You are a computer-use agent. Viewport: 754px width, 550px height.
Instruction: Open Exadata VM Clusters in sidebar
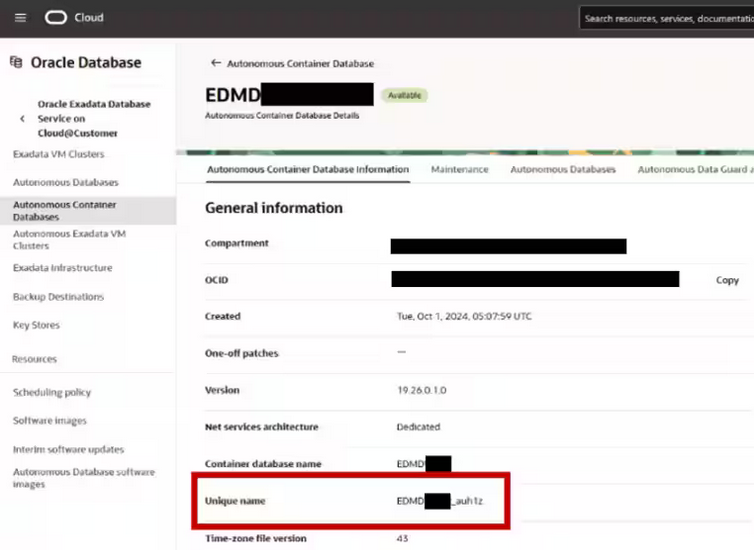59,154
